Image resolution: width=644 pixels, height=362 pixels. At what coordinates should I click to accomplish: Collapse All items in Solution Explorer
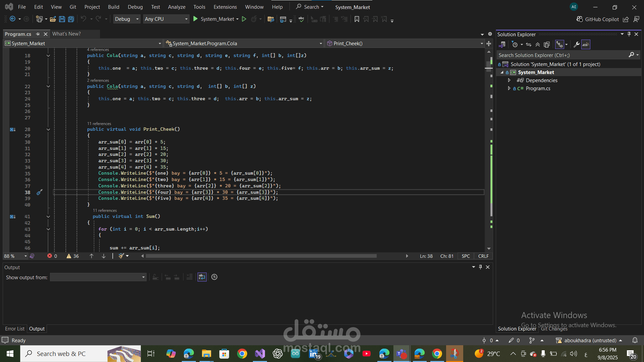click(x=538, y=45)
